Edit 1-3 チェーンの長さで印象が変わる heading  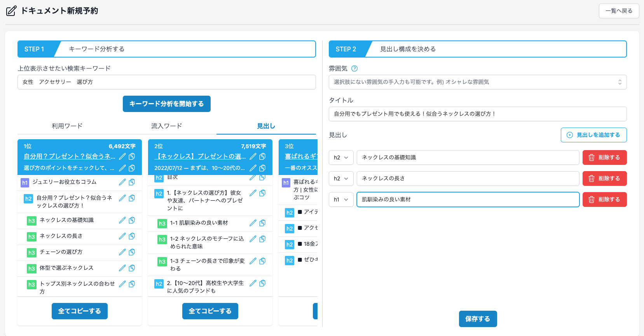coord(253,261)
